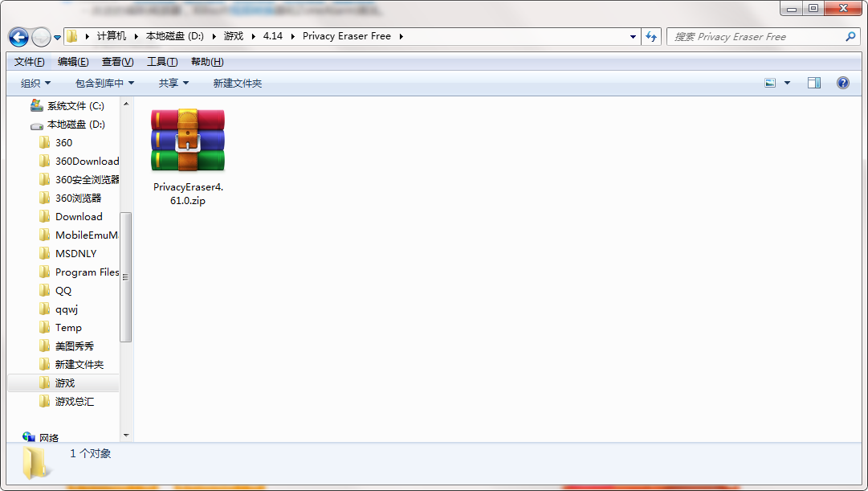Open the 360浏览器 folder in tree
This screenshot has height=491, width=868.
tap(78, 198)
